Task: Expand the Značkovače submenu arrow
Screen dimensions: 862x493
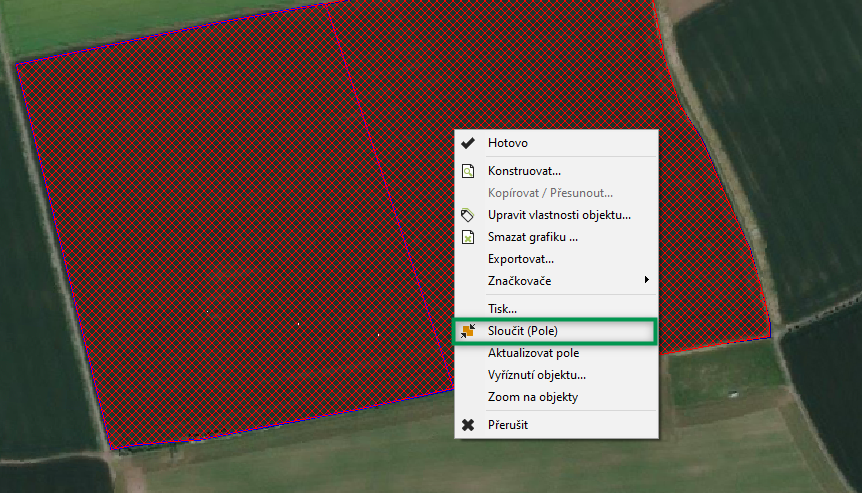Action: point(646,280)
